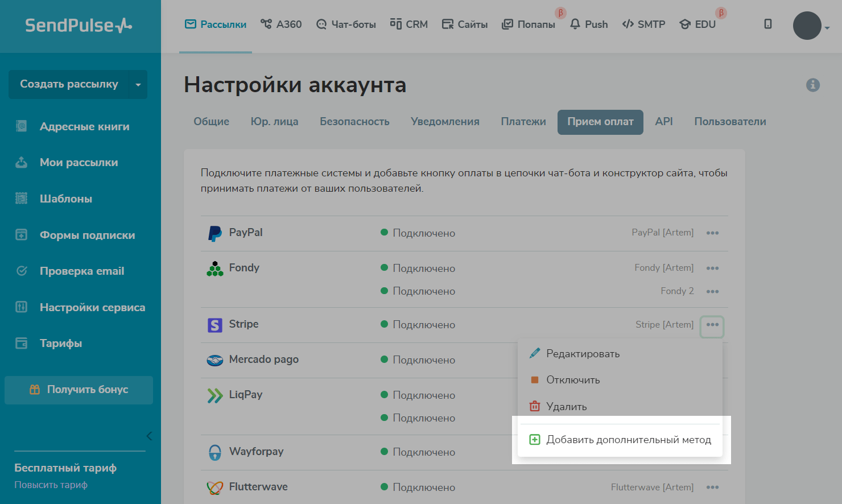Select Добавить дополнительный метод option
The height and width of the screenshot is (504, 842).
pos(628,440)
